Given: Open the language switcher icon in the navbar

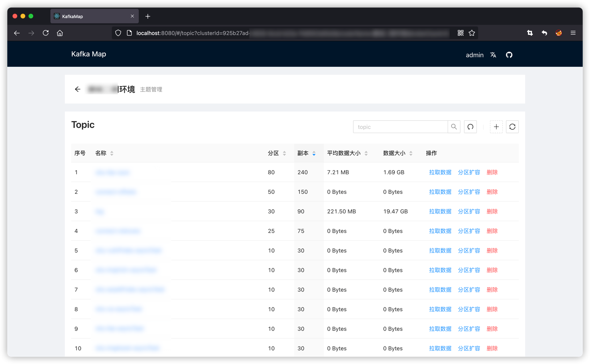Looking at the screenshot, I should click(x=493, y=55).
